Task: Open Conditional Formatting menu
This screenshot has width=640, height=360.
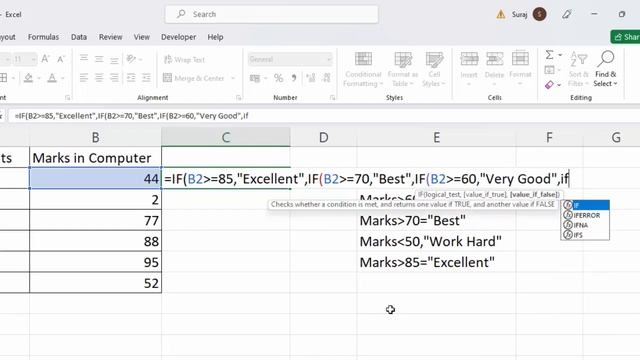Action: click(363, 69)
